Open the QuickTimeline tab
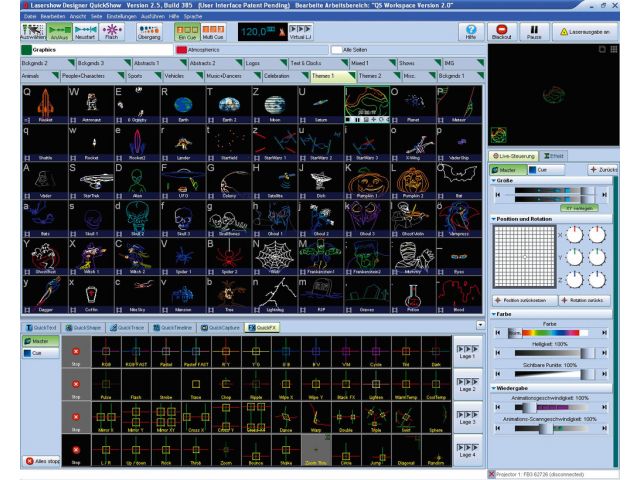 [172, 328]
